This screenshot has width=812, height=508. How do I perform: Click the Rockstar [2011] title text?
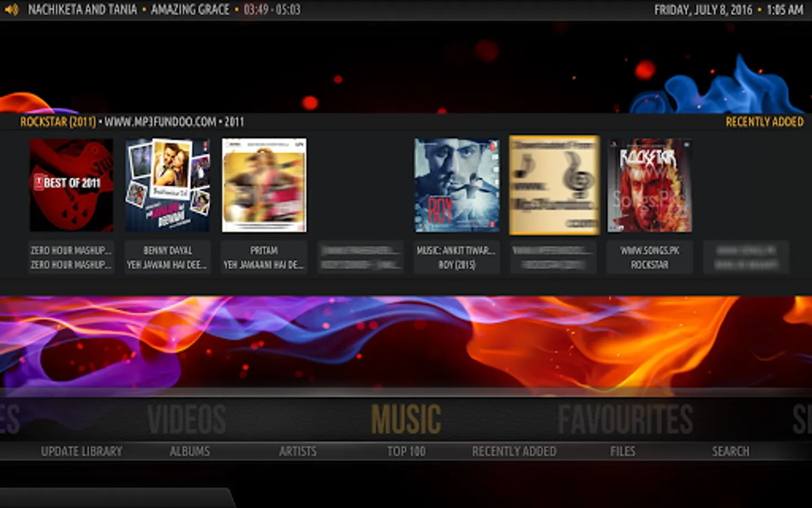click(x=58, y=122)
